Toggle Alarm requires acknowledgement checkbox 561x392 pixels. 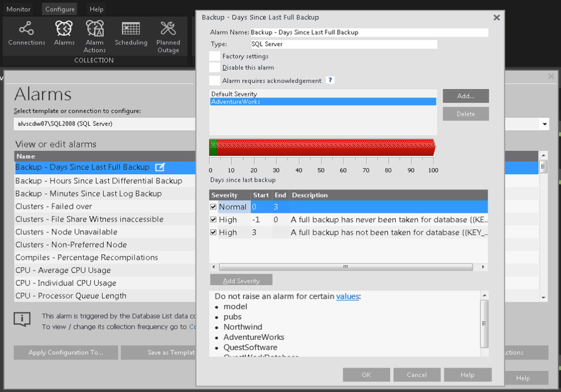[x=214, y=80]
